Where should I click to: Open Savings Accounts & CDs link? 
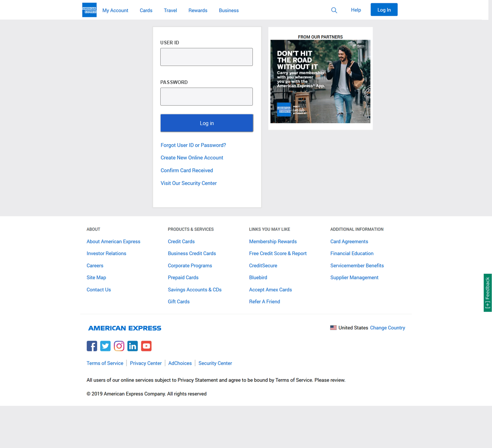click(x=195, y=290)
